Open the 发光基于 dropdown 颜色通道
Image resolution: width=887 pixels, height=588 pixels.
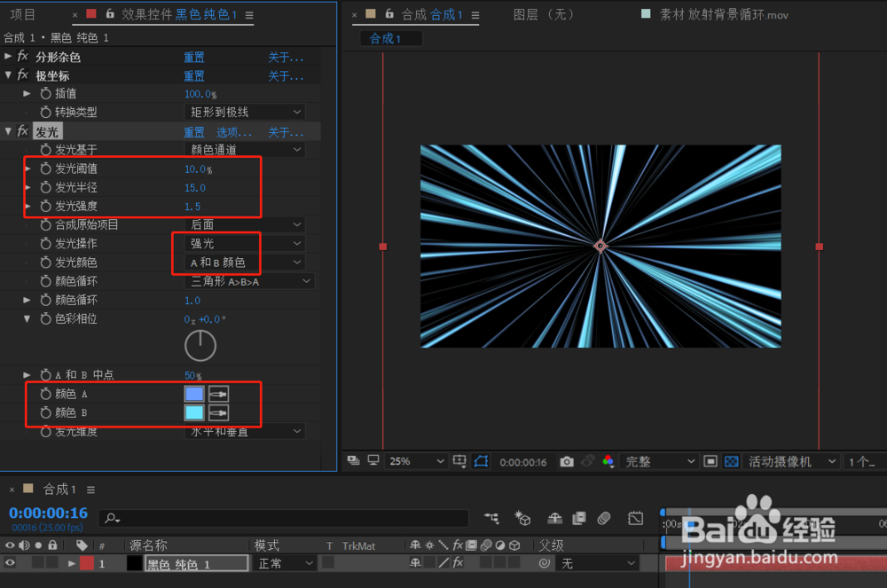pos(245,149)
